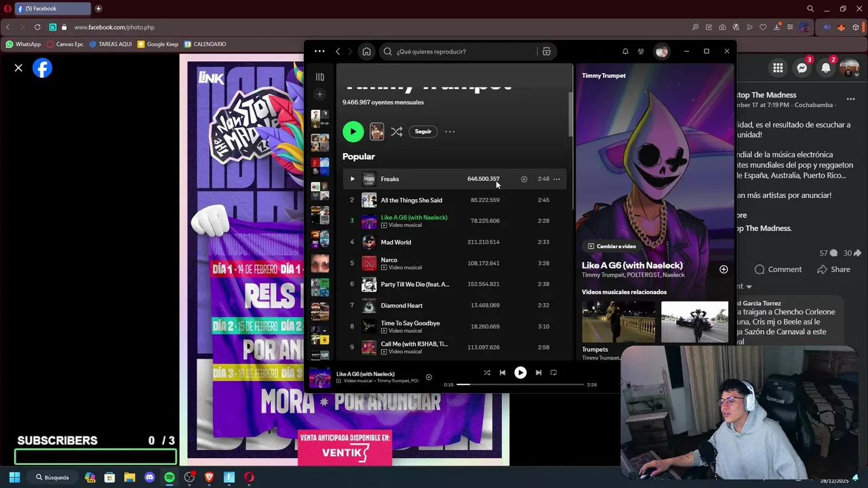Open Brave browser from the taskbar
Viewport: 868px width, 488px height.
point(209,477)
